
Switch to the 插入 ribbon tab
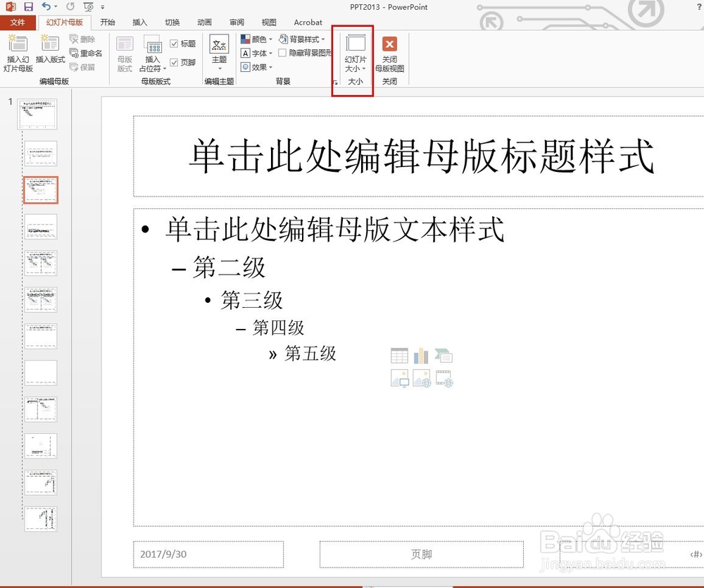coord(139,22)
